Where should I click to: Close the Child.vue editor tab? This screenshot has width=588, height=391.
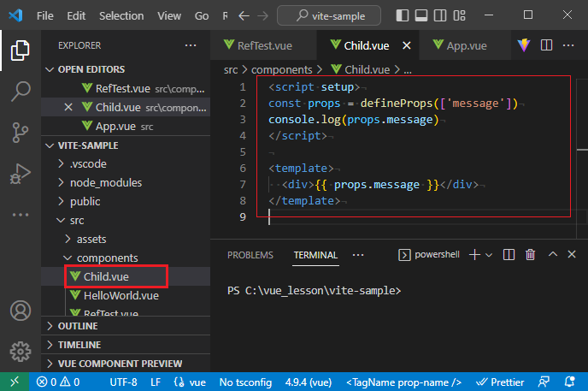pos(407,46)
